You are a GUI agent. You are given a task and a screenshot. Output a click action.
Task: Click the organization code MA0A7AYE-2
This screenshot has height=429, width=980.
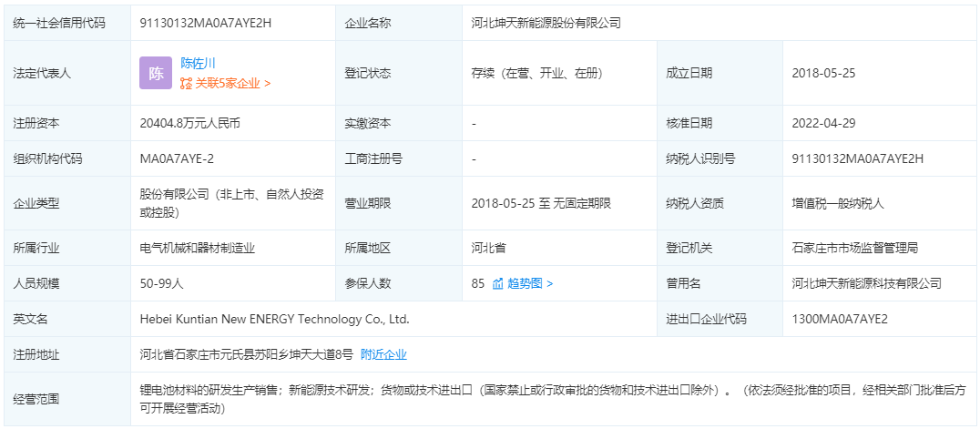pyautogui.click(x=177, y=158)
